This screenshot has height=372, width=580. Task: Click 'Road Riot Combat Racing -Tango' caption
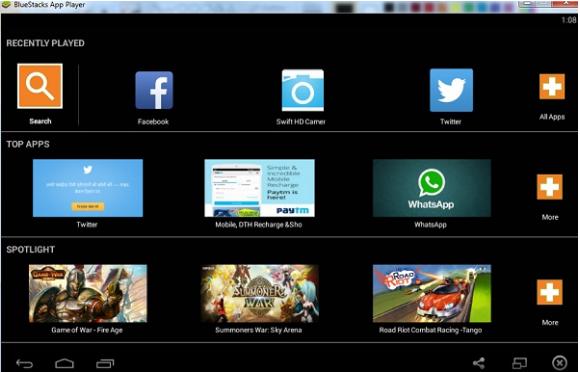click(x=430, y=330)
